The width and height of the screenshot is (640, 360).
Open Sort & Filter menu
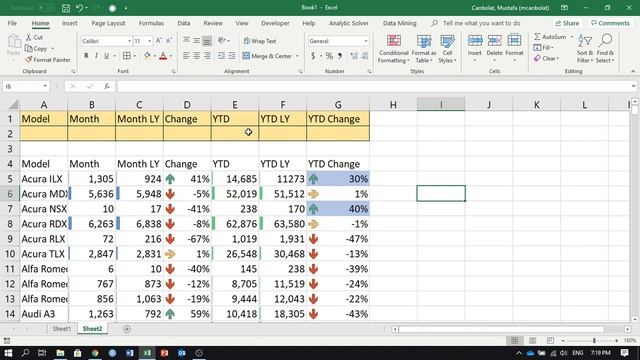[584, 49]
